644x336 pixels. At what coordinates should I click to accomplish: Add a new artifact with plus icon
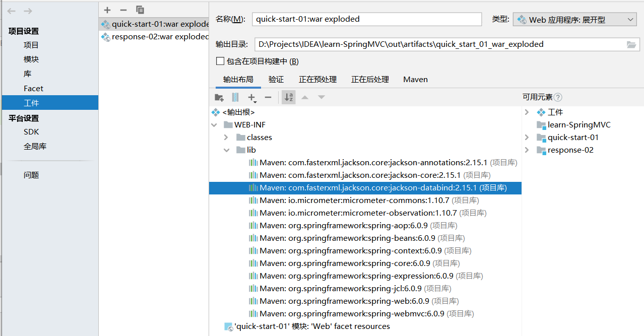coord(107,10)
